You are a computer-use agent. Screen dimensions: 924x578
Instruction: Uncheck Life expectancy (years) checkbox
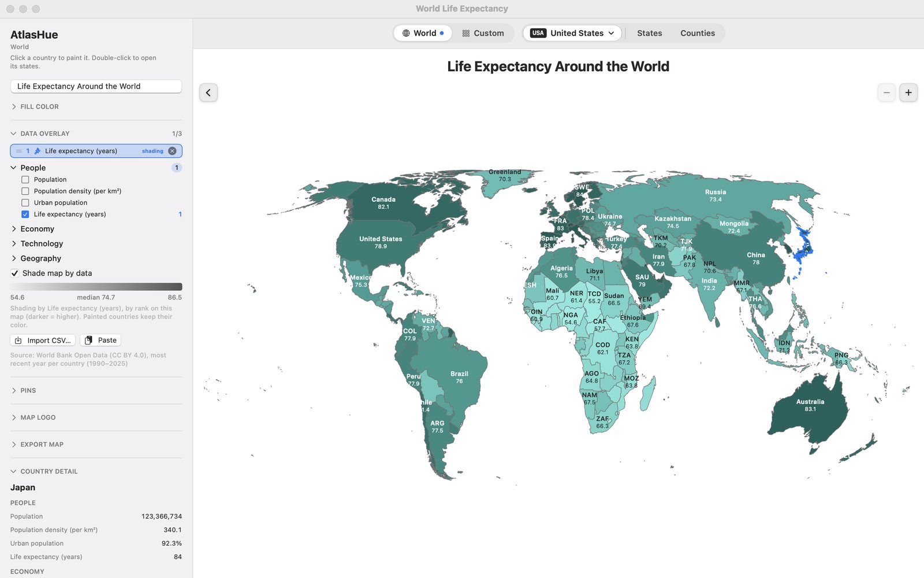pyautogui.click(x=25, y=214)
